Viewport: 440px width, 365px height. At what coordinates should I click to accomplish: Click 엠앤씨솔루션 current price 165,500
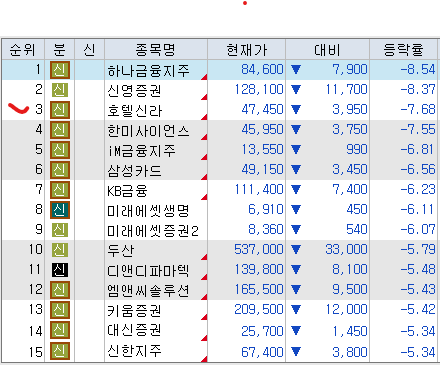259,289
